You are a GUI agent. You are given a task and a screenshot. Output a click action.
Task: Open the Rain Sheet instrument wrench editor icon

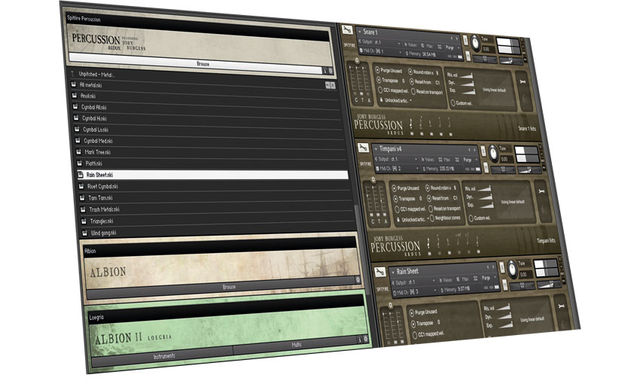tap(380, 271)
